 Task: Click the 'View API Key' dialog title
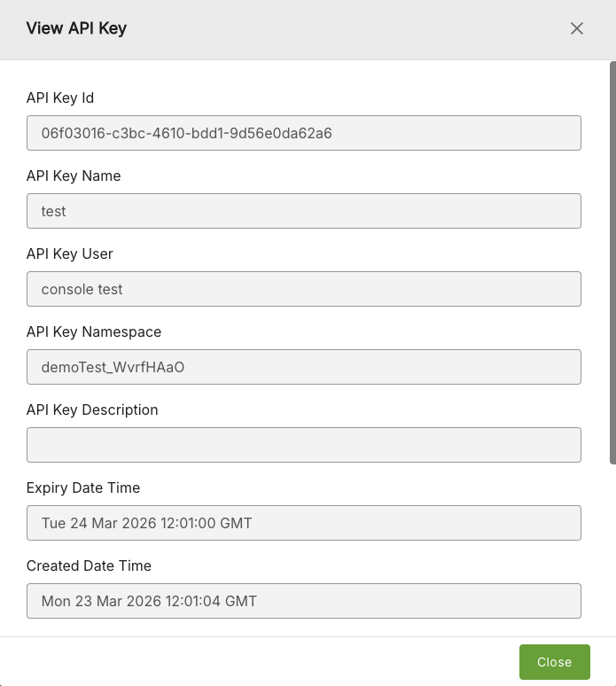(x=76, y=28)
